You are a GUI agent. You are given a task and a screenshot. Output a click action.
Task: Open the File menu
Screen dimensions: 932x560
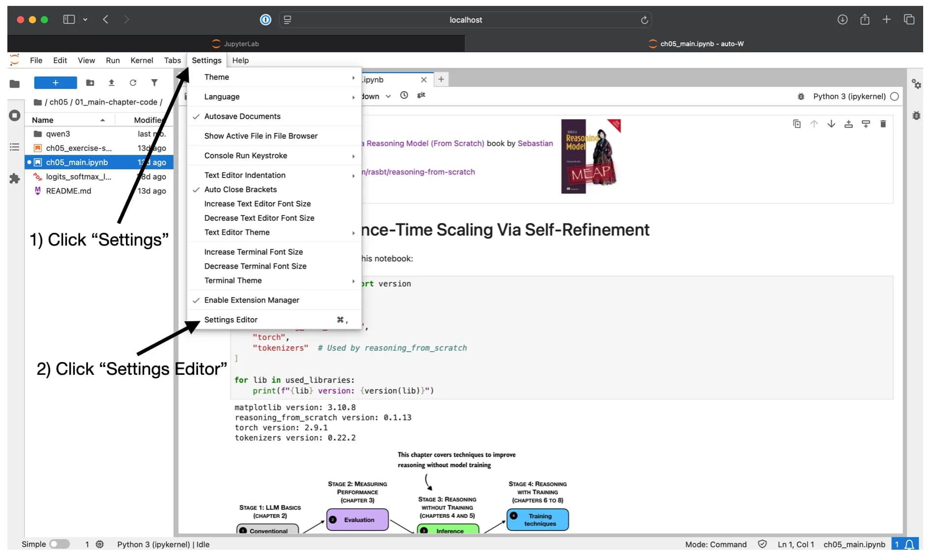coord(36,60)
